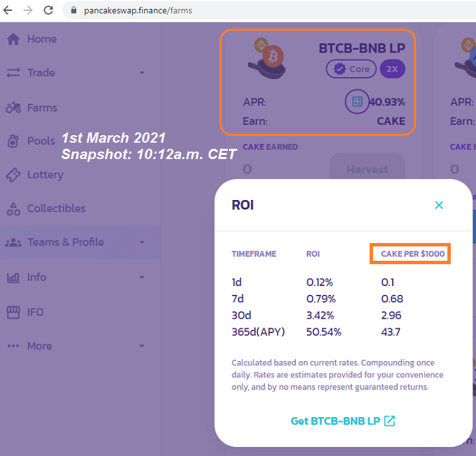
Task: Click the Teams & Profile people icon
Action: pos(14,242)
